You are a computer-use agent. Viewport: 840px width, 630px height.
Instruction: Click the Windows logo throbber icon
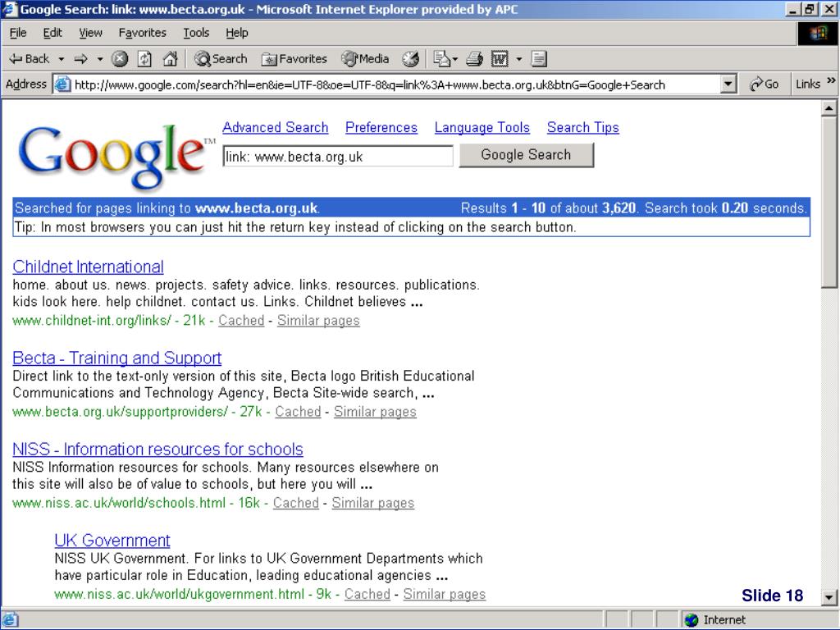tap(818, 33)
